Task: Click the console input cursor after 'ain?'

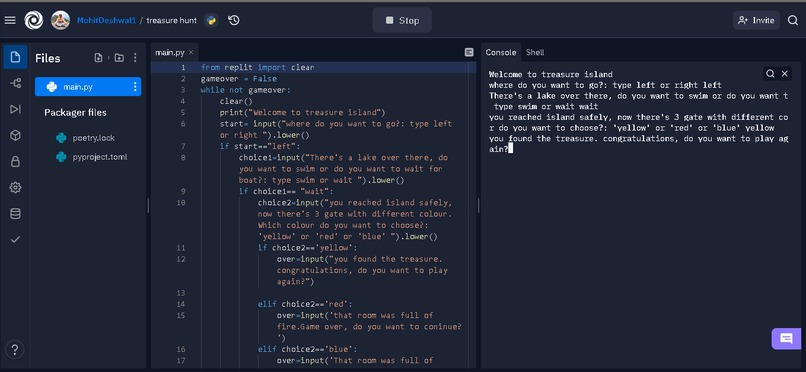Action: click(x=511, y=149)
